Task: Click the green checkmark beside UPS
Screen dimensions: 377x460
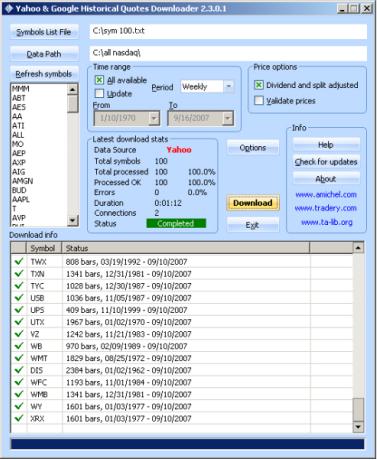Action: (19, 310)
